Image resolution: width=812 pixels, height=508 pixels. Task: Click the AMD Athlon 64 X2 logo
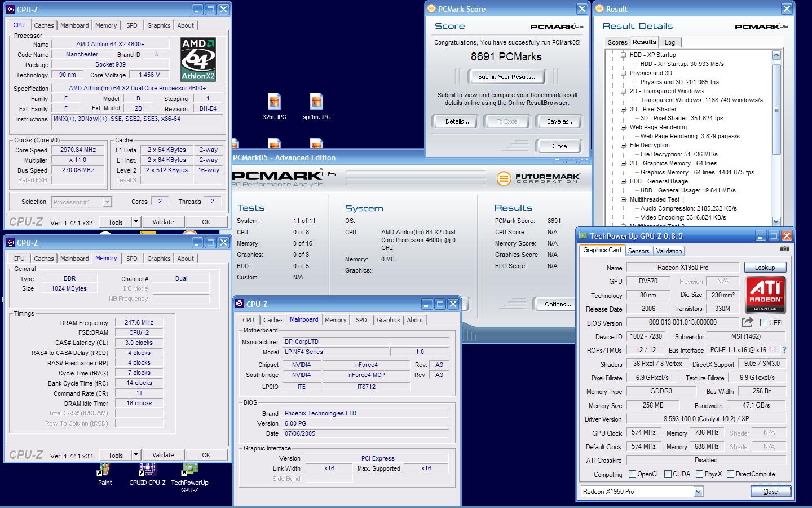[x=198, y=59]
